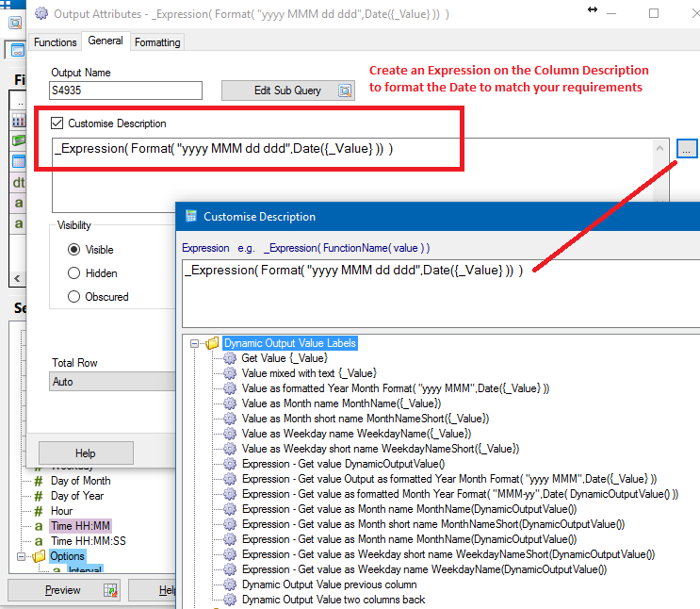The width and height of the screenshot is (700, 609).
Task: Click the Edit Sub Query button
Action: (288, 91)
